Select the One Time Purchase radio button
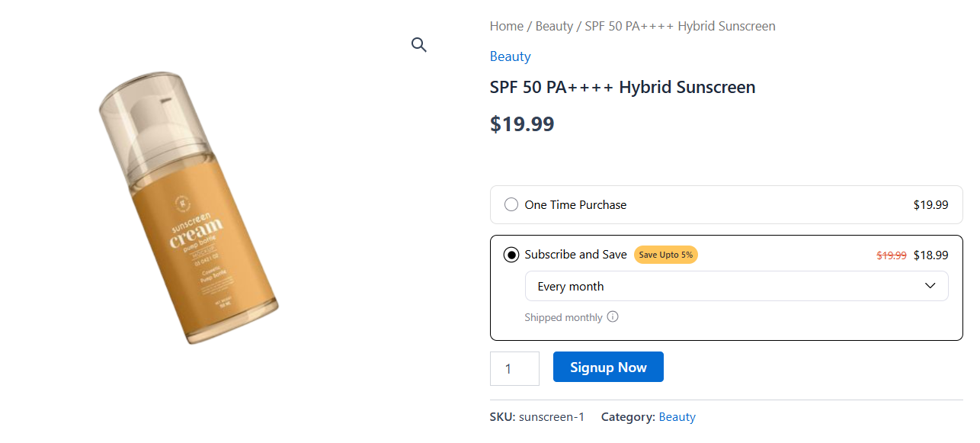This screenshot has height=443, width=980. (x=511, y=204)
